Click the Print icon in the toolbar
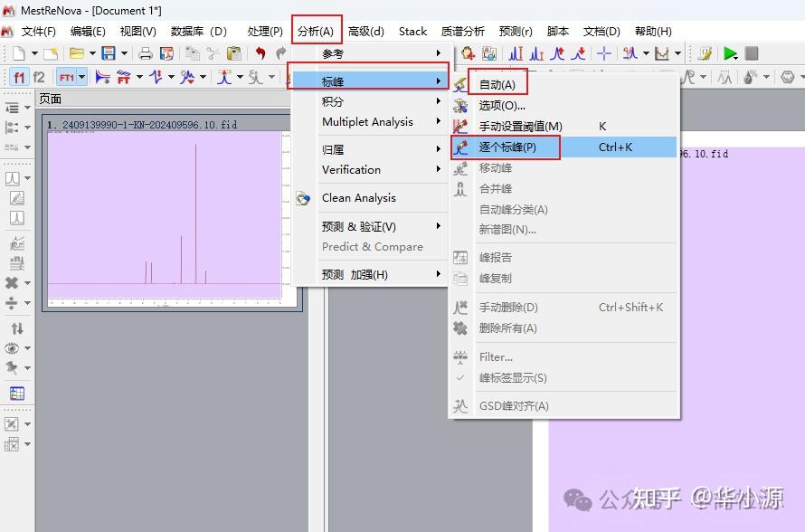The image size is (805, 532). coord(145,53)
